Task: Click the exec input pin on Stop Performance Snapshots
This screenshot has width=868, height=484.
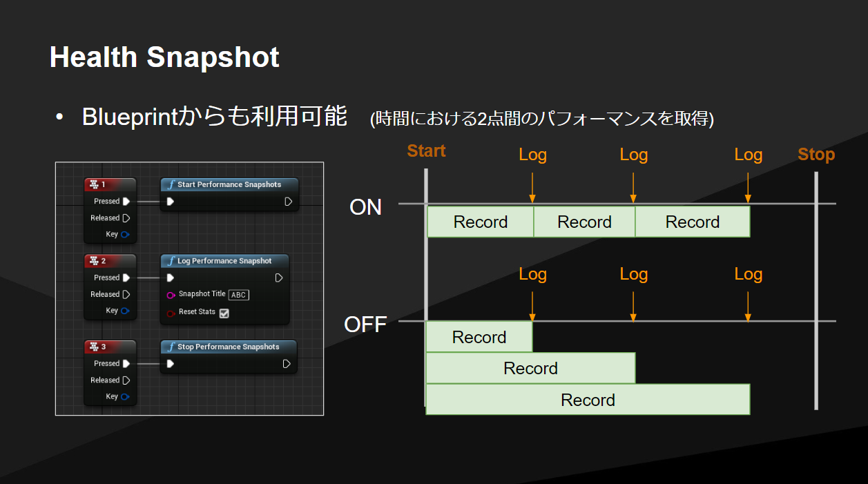Action: click(170, 364)
